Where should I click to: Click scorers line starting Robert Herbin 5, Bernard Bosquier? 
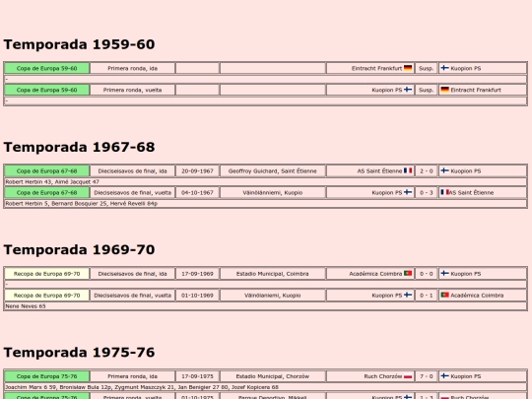(x=82, y=204)
